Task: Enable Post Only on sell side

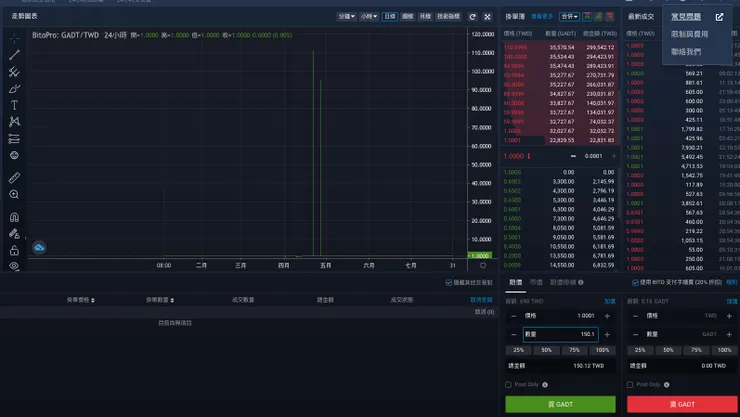Action: 630,385
